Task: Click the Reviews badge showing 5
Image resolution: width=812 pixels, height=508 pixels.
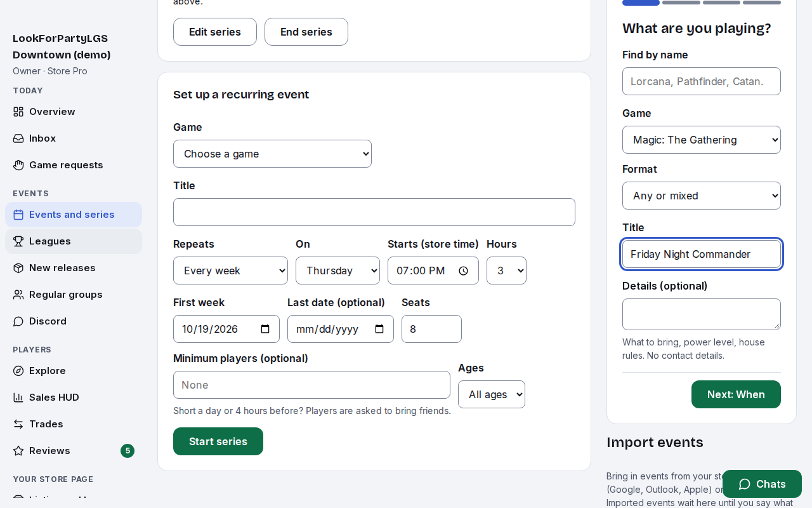Action: [128, 451]
